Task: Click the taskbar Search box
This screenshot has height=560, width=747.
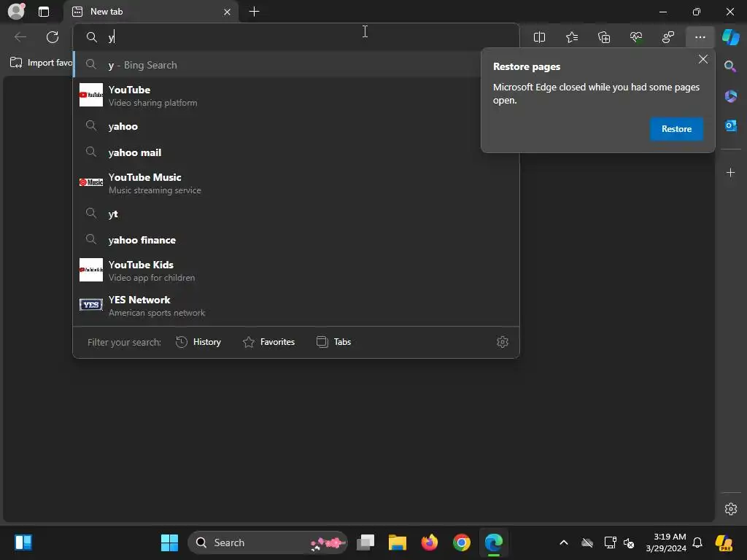Action: pos(268,542)
